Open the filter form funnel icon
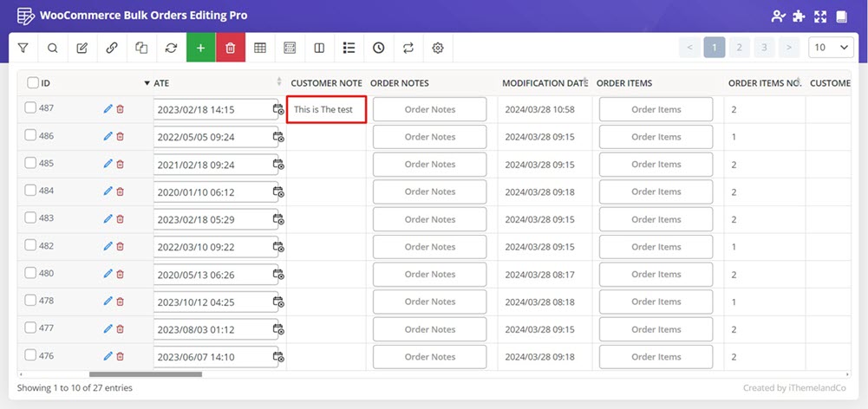The image size is (868, 409). click(x=23, y=48)
